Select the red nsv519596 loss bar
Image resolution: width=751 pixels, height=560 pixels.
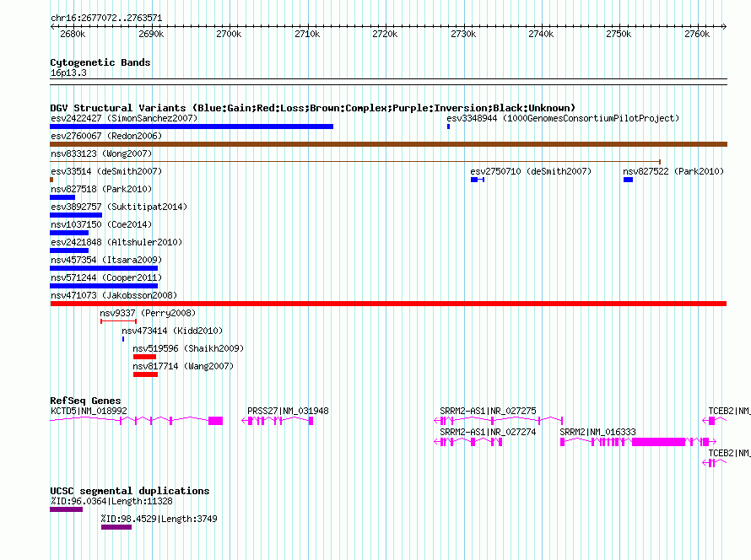pos(144,357)
